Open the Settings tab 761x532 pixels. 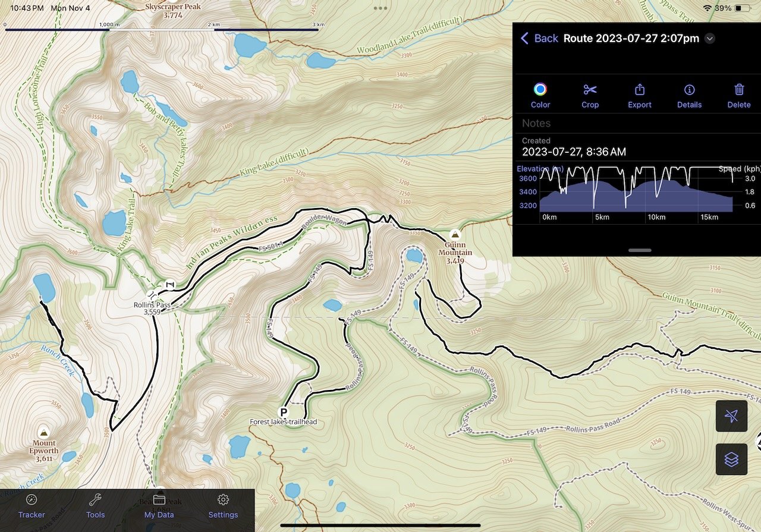click(223, 506)
